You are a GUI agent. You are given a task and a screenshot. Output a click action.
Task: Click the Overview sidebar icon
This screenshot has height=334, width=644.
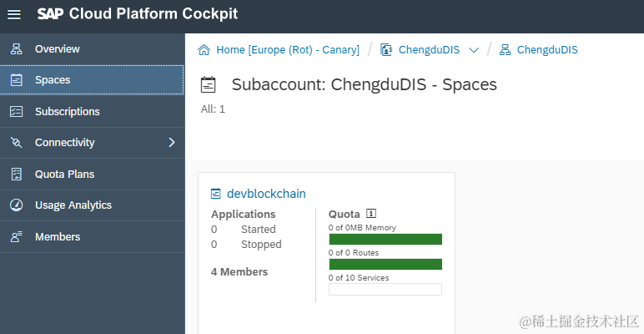[17, 49]
